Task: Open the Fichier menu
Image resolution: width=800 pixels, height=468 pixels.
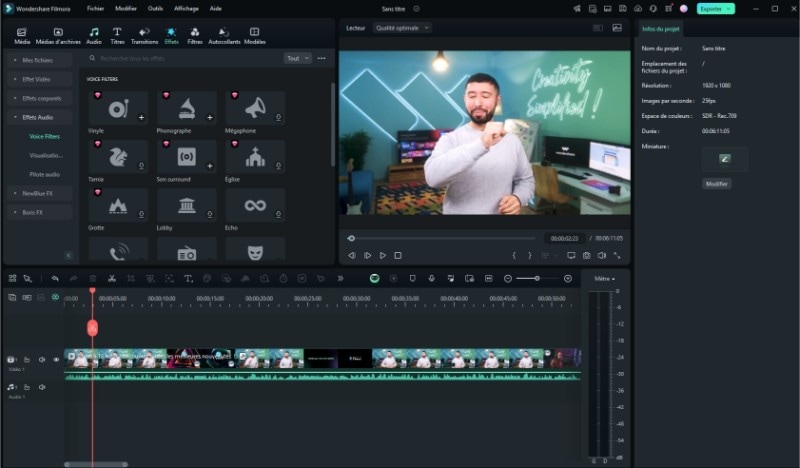Action: click(x=95, y=9)
